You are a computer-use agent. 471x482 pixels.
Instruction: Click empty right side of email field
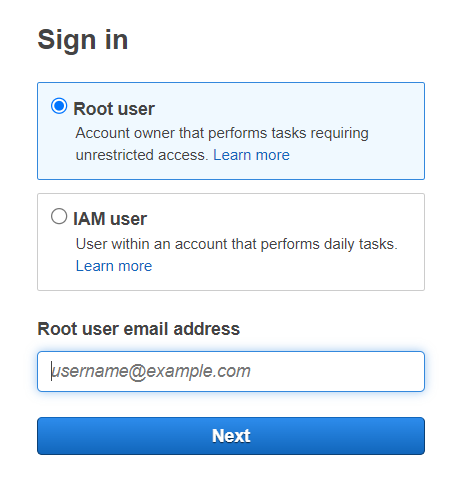(337, 371)
